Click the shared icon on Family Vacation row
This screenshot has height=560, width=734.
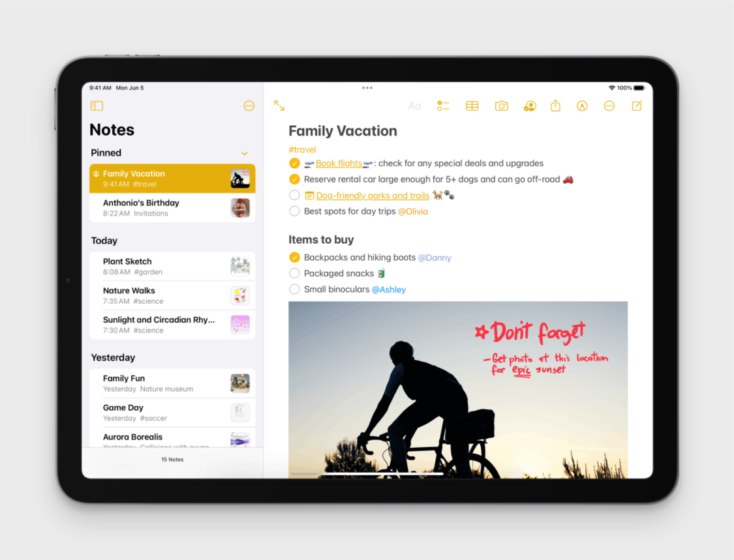[x=96, y=173]
